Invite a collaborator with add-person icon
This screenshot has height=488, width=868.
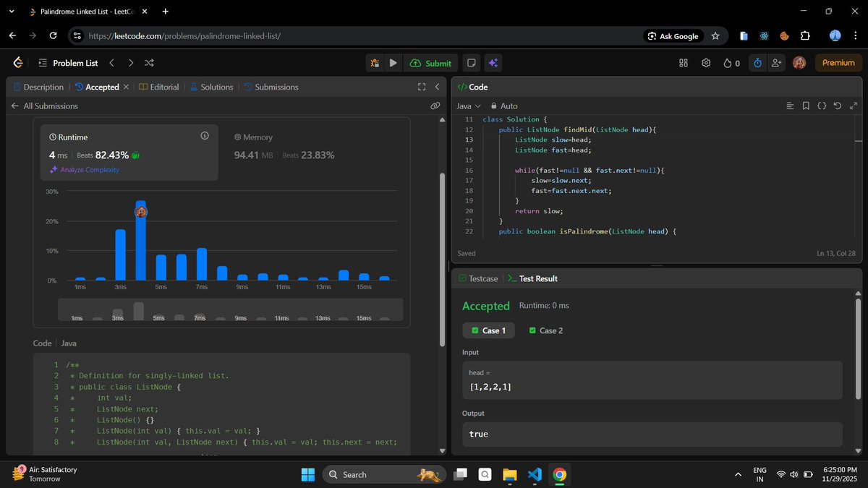777,63
